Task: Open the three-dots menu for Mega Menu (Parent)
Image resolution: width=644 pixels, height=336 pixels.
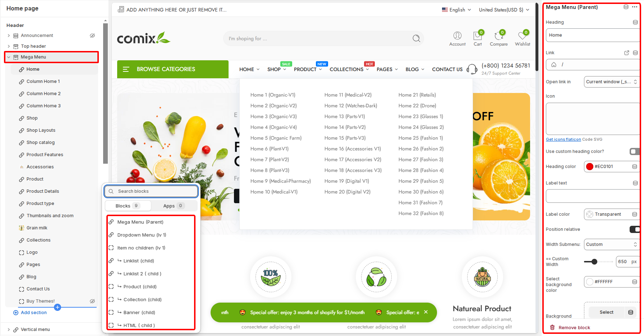Action: (x=635, y=7)
